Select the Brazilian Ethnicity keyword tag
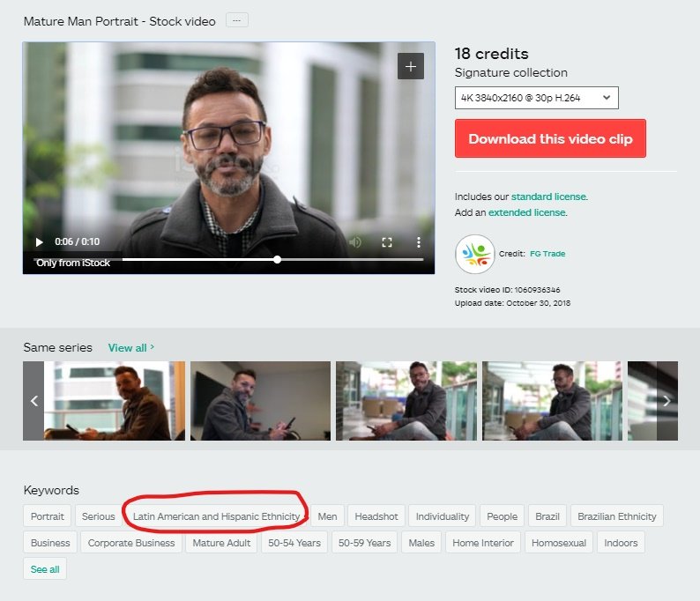 click(x=617, y=516)
